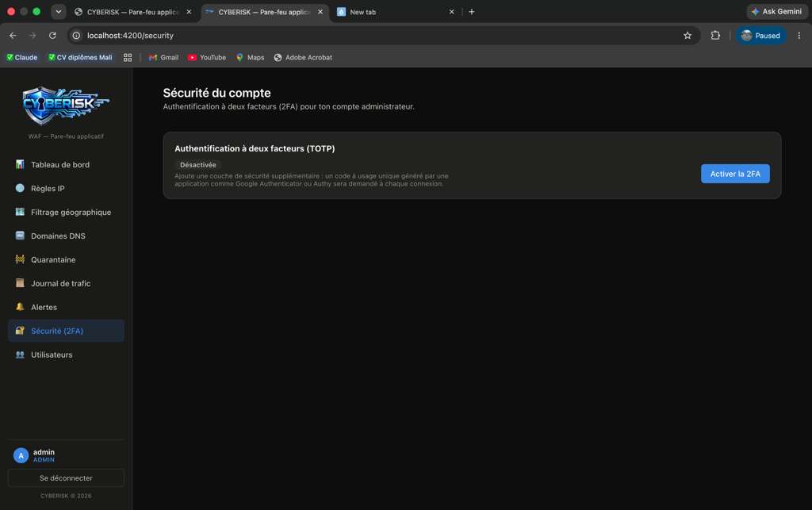
Task: Click the CYBERISK shield logo
Action: 66,105
